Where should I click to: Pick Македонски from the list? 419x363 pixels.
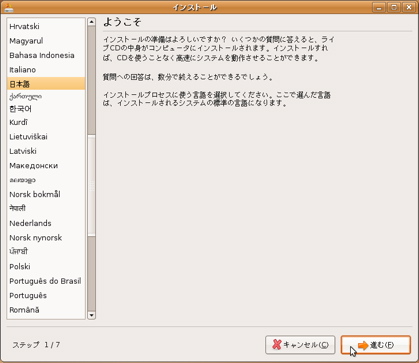[46, 165]
